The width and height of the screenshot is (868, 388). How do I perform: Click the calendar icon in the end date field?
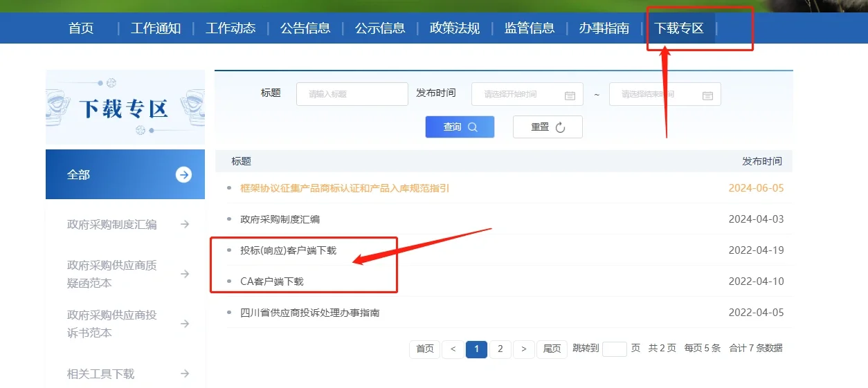point(707,95)
